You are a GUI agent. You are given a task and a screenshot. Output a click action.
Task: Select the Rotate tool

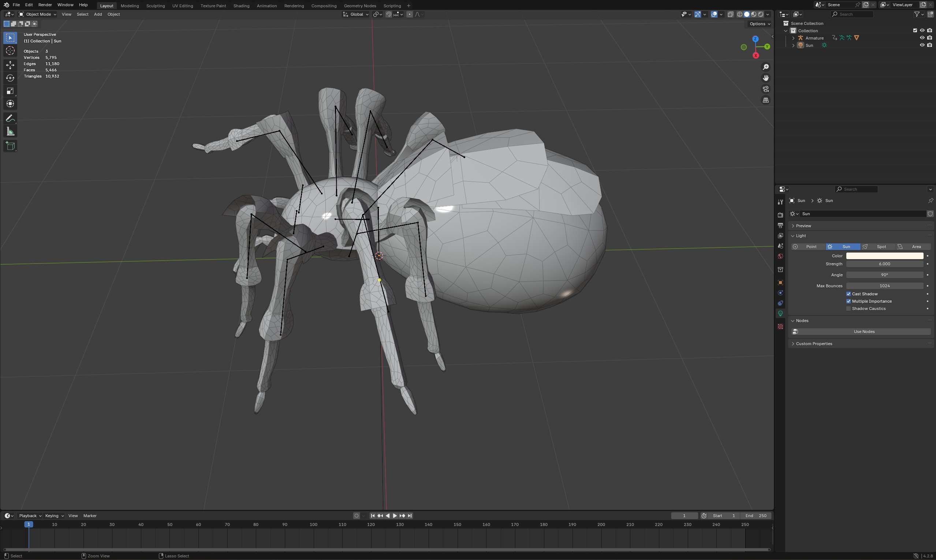point(10,78)
